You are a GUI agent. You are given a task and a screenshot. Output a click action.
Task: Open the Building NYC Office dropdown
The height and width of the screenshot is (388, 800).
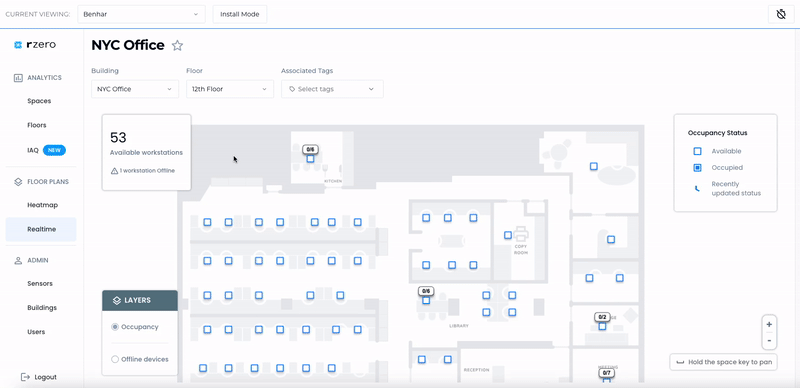tap(135, 89)
